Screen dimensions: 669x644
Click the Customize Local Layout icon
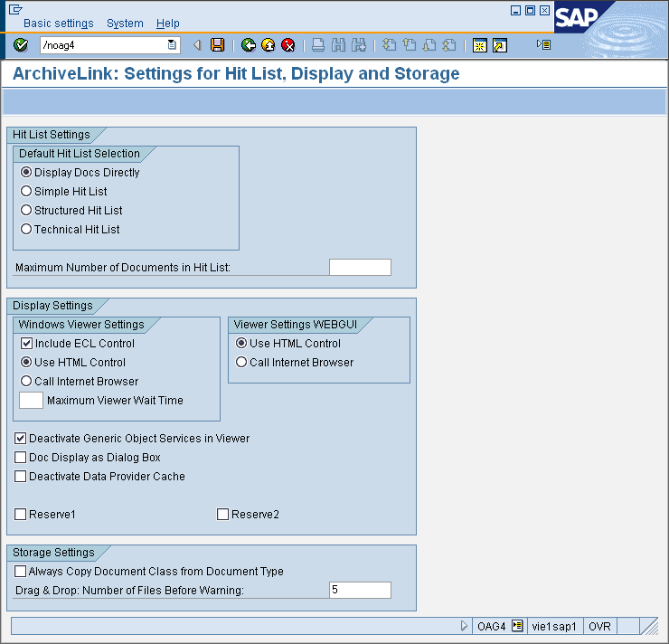point(543,44)
